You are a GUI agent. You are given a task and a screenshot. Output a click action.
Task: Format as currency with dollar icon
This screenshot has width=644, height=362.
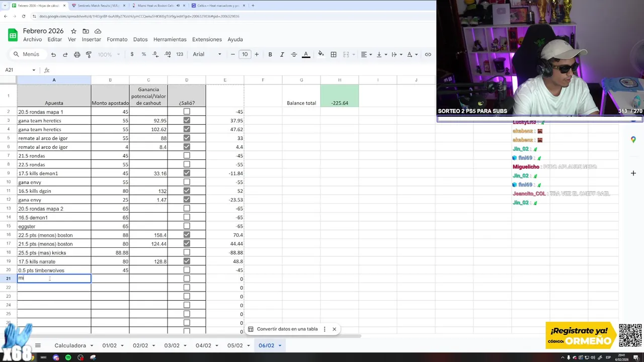point(132,54)
